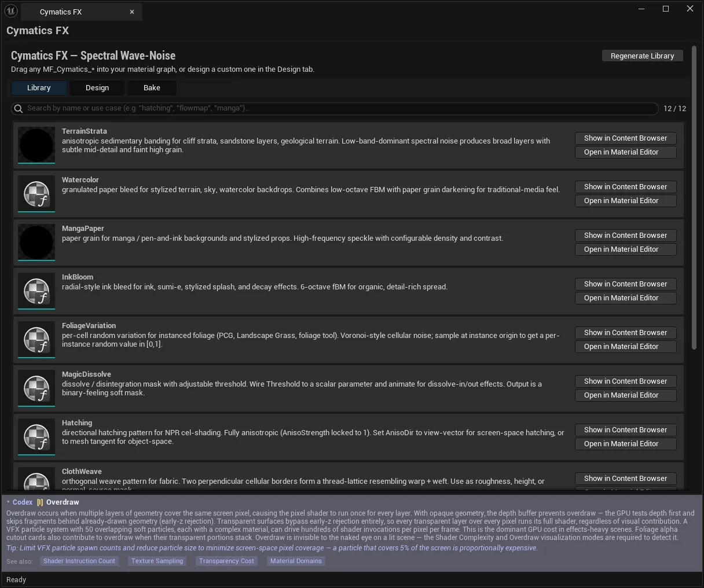
Task: Click the Hatching title text
Action: coord(77,423)
